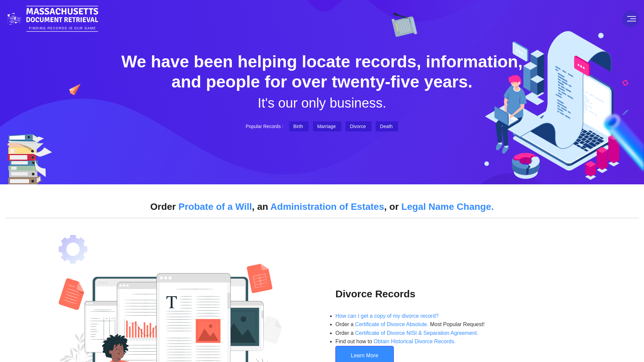This screenshot has height=362, width=644.
Task: Click Certificate of Divorce Absolute link
Action: pyautogui.click(x=391, y=324)
